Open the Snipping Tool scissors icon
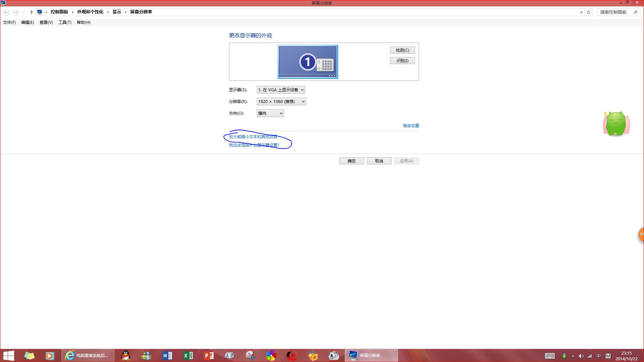Screen dimensions: 644x362 (250, 356)
